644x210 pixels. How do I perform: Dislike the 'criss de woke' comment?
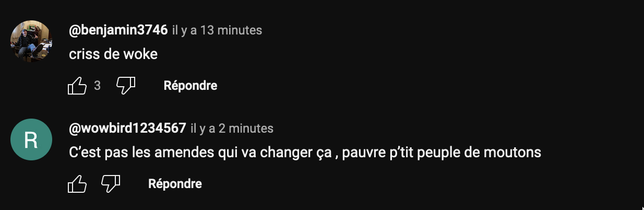point(126,86)
